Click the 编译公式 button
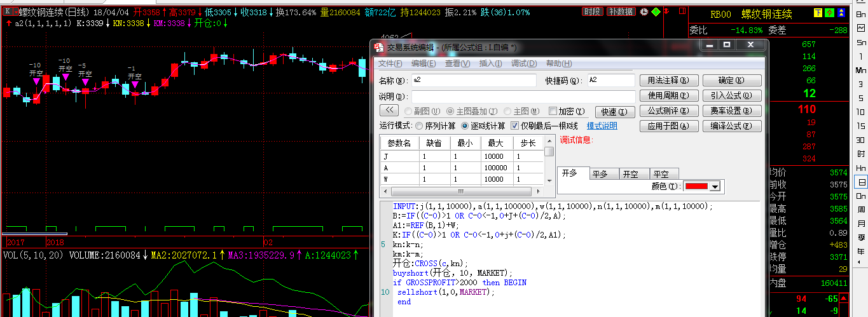868x317 pixels. (x=731, y=126)
